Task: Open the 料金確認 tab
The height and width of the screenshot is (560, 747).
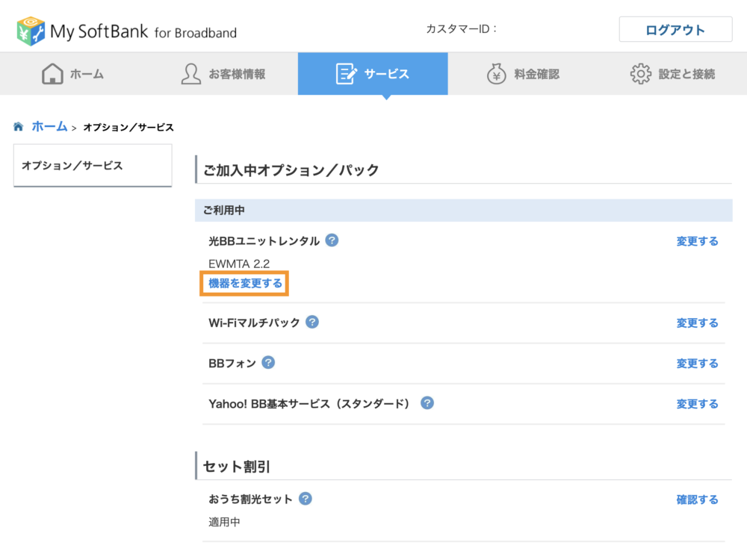Action: (x=522, y=74)
